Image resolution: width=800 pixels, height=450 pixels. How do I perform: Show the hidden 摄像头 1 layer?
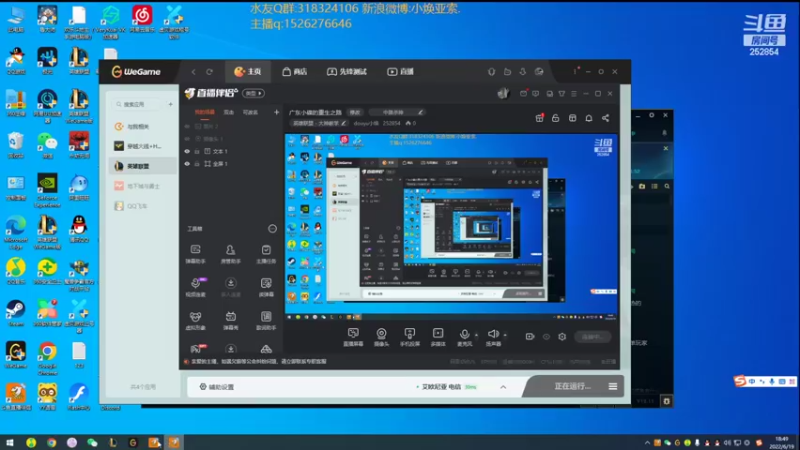point(187,139)
